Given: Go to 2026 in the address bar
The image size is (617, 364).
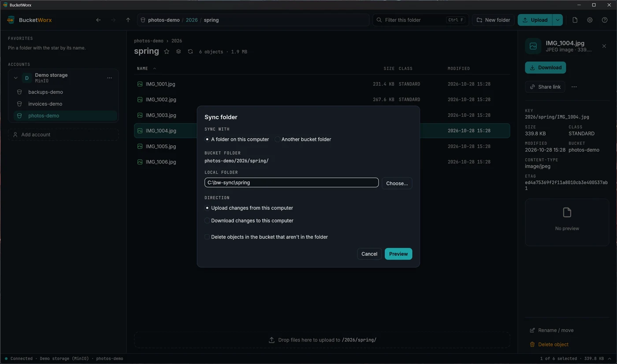Looking at the screenshot, I should coord(192,20).
